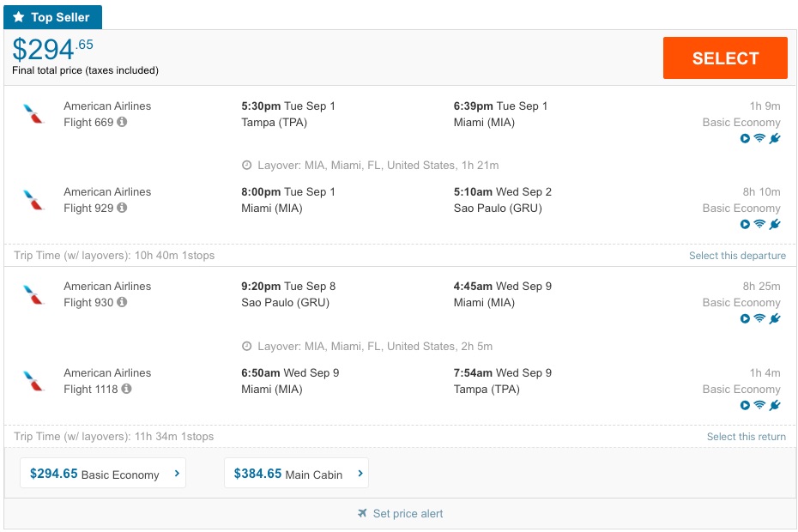Click the info icon beside Flight 930

point(122,302)
